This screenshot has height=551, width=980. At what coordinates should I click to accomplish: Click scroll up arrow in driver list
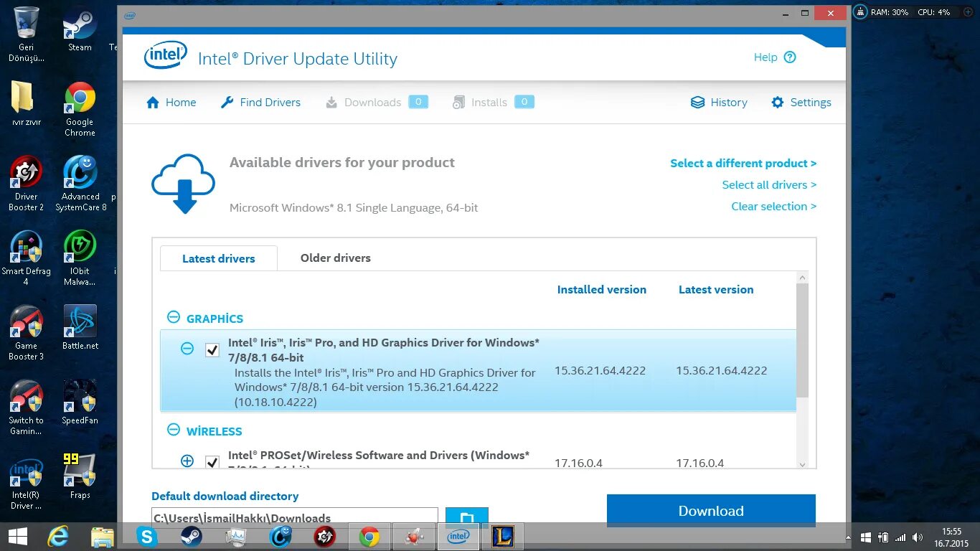(802, 278)
